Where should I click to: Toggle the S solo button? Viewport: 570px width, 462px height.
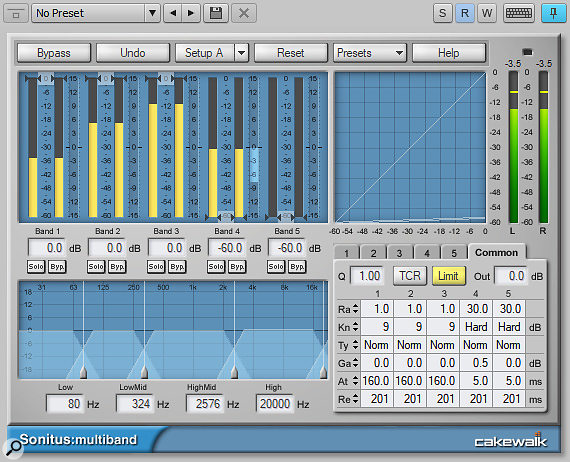(442, 13)
